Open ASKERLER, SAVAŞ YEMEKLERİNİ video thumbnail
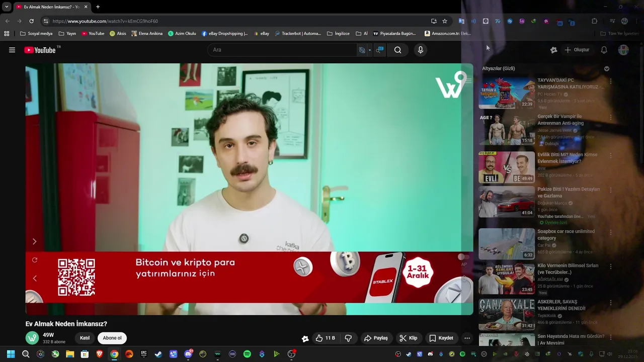 [507, 315]
